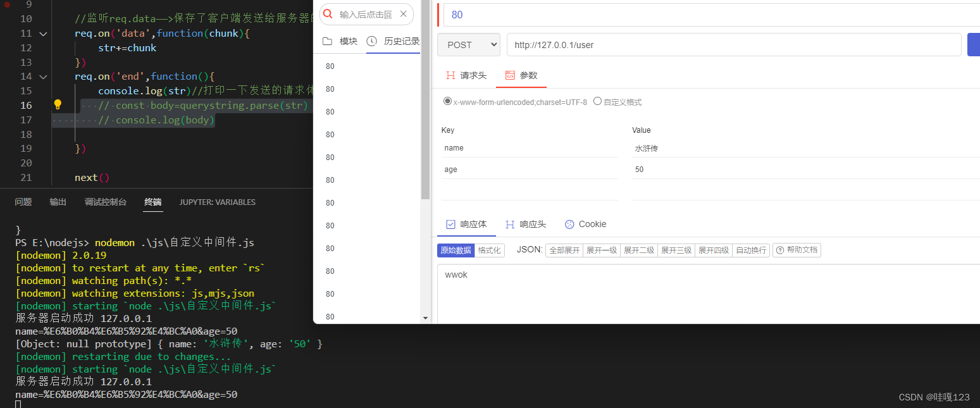The image size is (980, 408).
Task: Click the blue send button beside the URL
Action: coord(974,44)
